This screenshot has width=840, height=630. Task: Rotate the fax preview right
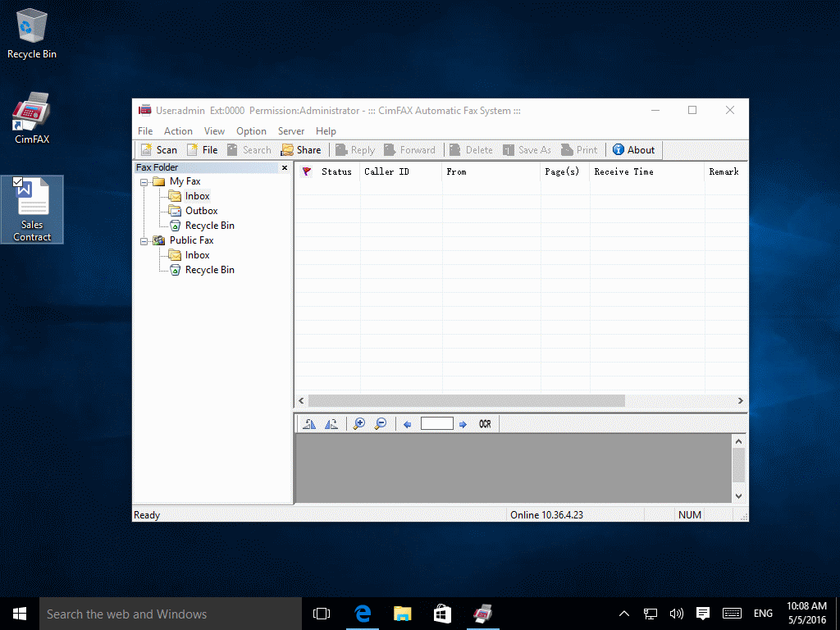(x=331, y=424)
